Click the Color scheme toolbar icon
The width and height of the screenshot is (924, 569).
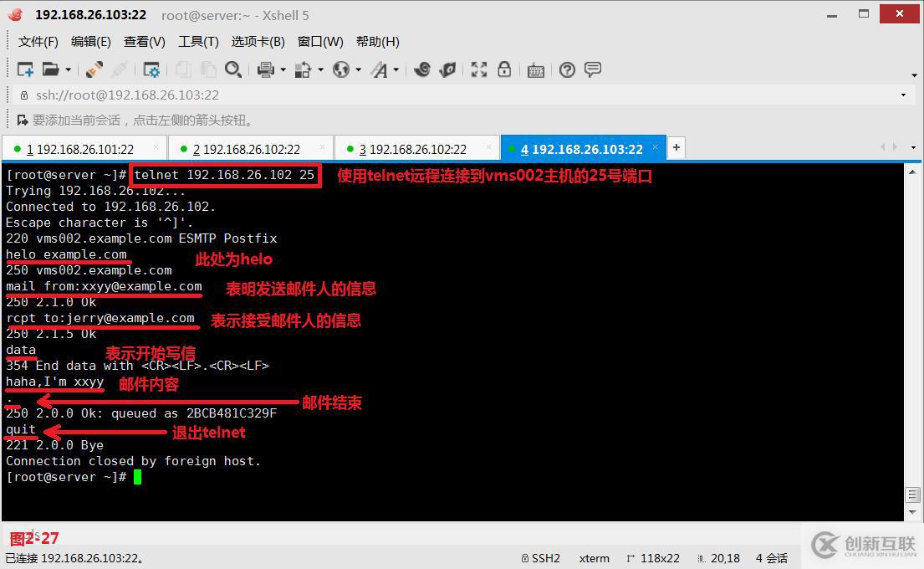click(x=303, y=69)
